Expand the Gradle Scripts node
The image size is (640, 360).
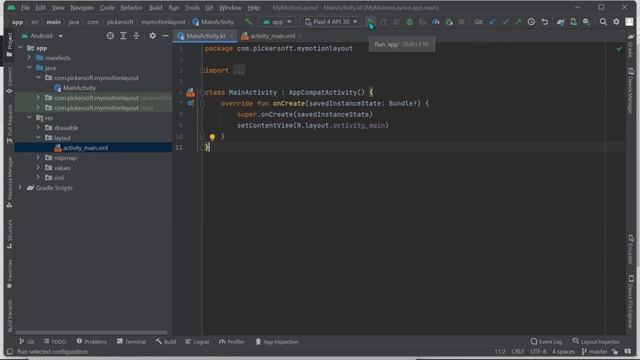point(20,188)
